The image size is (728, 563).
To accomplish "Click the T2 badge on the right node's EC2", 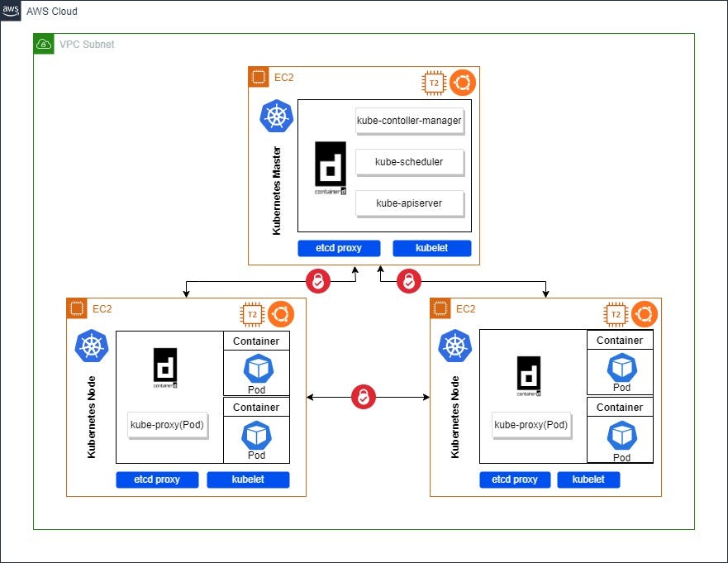I will click(x=616, y=314).
